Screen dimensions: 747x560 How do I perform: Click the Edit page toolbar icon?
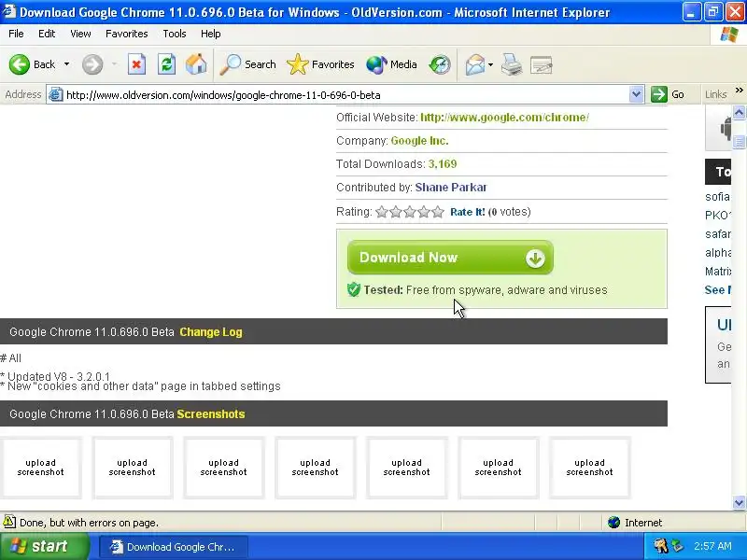tap(542, 64)
